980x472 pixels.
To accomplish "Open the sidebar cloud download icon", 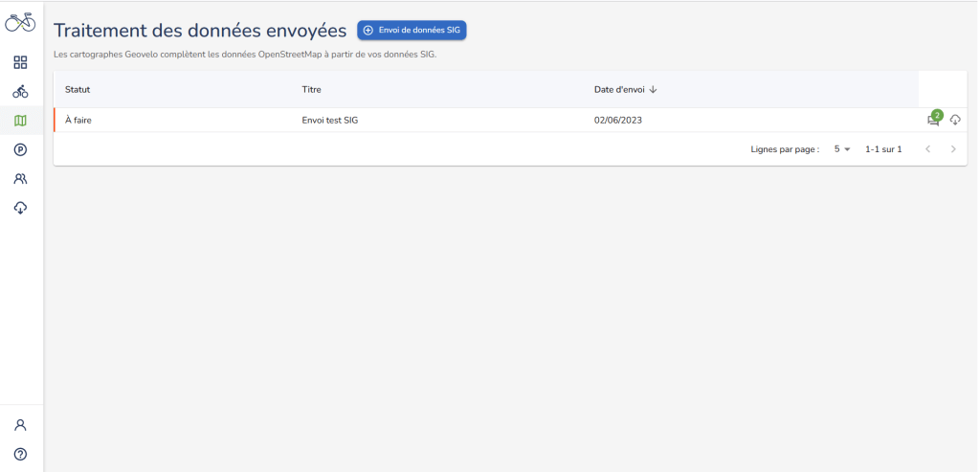I will (21, 208).
